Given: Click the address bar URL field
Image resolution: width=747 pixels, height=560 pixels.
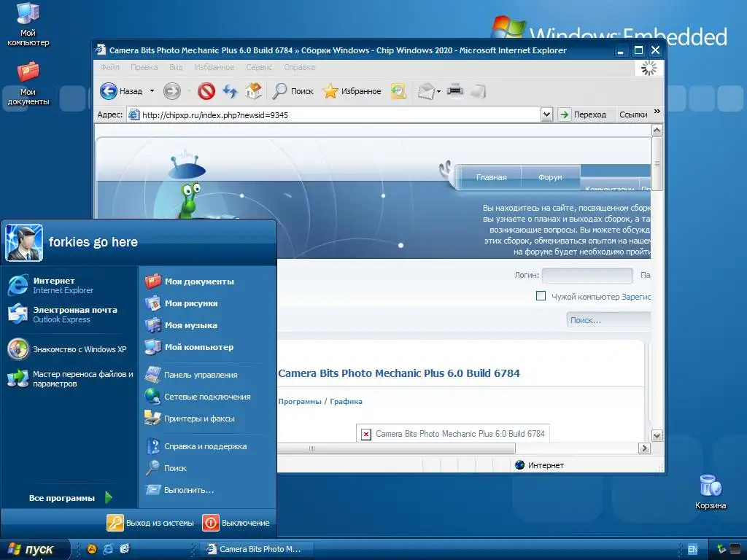Looking at the screenshot, I should coord(333,114).
